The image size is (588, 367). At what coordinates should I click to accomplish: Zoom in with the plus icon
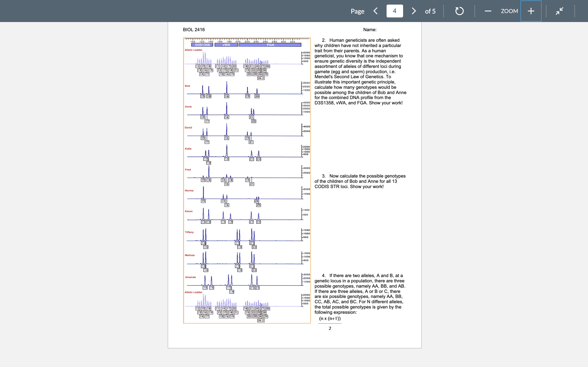point(531,11)
